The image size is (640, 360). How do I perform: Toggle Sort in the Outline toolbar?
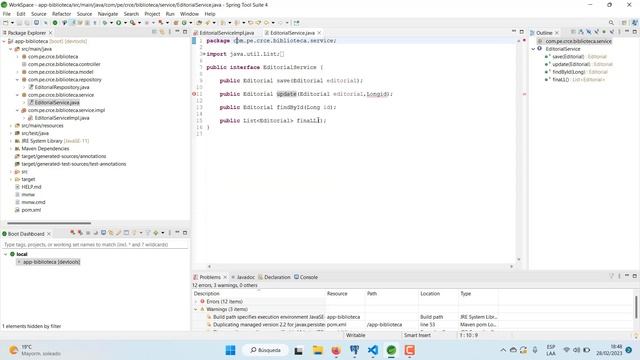[581, 32]
